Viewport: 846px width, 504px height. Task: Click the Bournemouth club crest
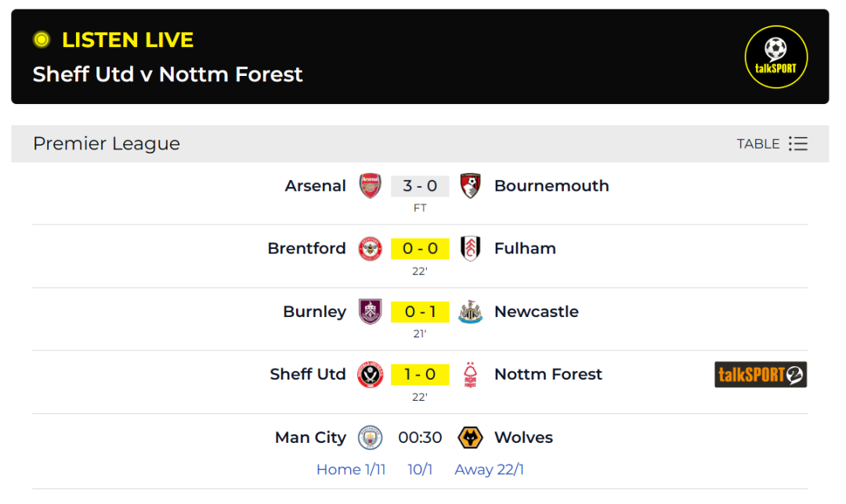tap(470, 185)
